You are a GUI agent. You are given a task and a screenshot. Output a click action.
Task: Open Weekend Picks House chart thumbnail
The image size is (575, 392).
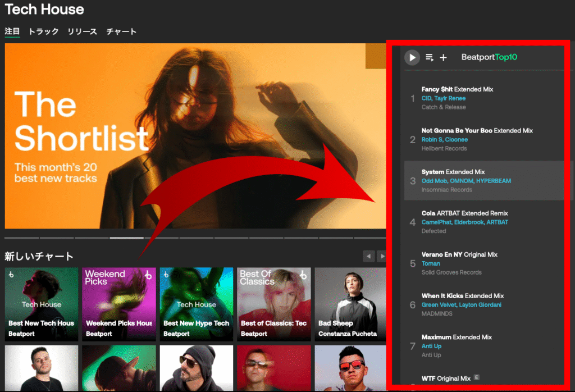point(119,304)
